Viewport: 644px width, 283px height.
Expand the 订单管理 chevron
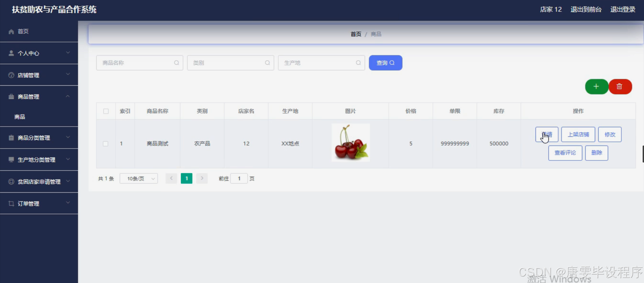(x=68, y=202)
